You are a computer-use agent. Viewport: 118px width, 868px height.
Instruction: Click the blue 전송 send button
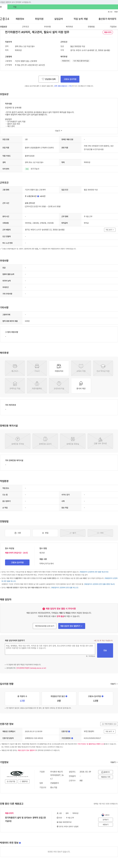105,651
